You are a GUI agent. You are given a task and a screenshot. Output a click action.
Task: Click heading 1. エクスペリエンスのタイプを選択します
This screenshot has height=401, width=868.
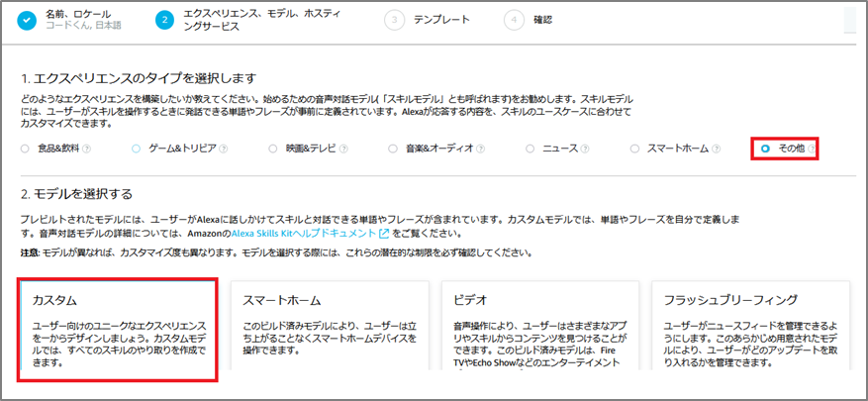(139, 77)
